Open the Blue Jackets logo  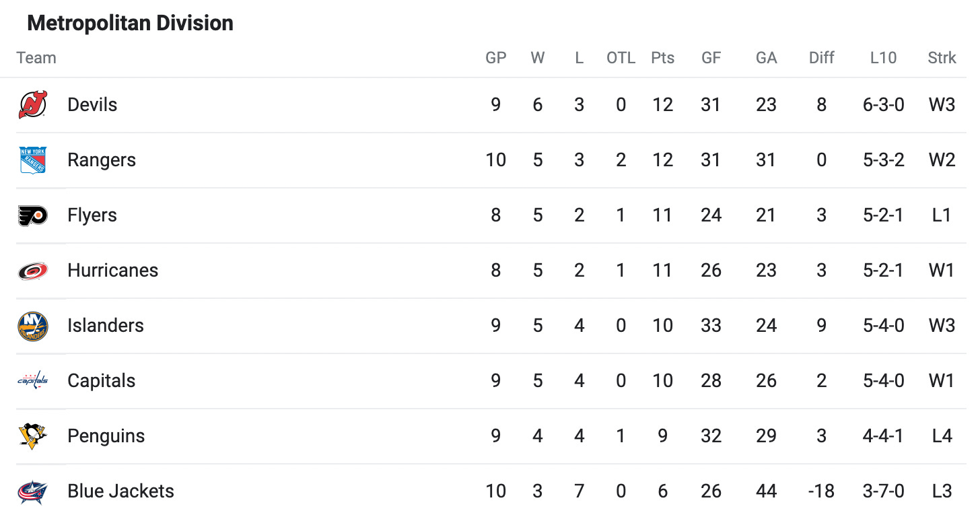pos(33,491)
